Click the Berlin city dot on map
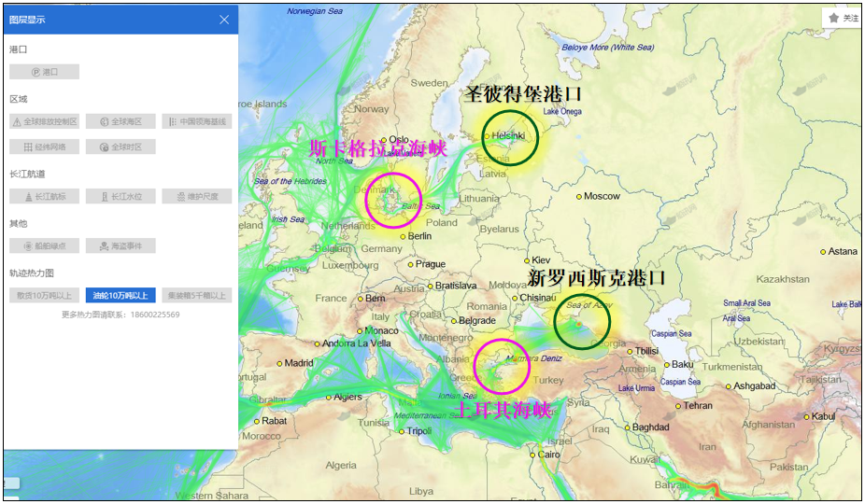This screenshot has height=504, width=865. [403, 236]
